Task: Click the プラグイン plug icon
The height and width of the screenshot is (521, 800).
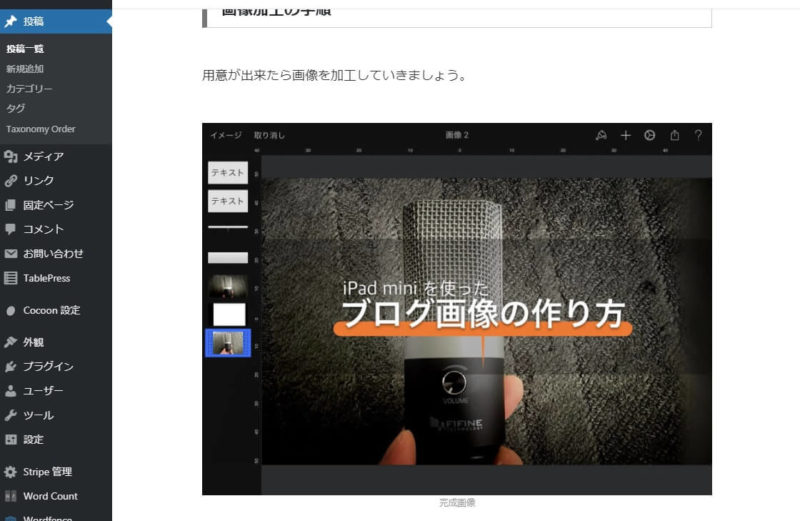Action: tap(11, 366)
